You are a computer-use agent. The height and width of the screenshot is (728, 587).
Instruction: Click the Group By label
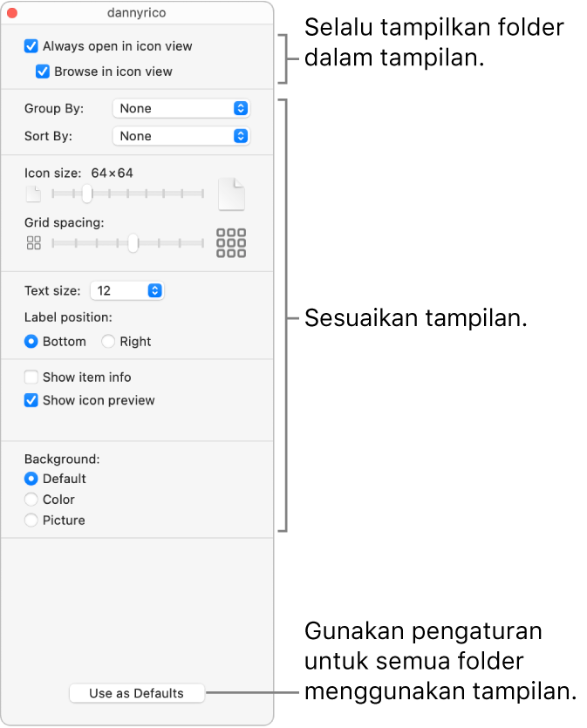click(54, 109)
